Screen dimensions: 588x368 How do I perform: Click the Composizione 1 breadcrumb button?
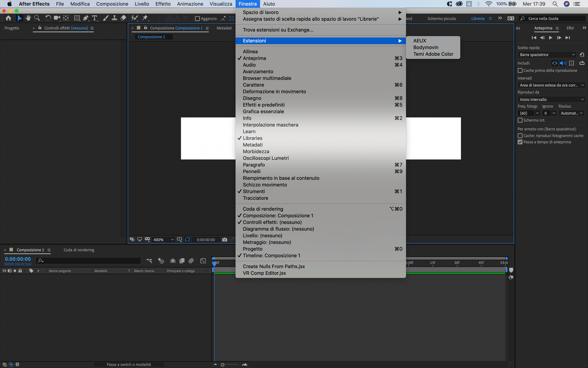(x=154, y=37)
